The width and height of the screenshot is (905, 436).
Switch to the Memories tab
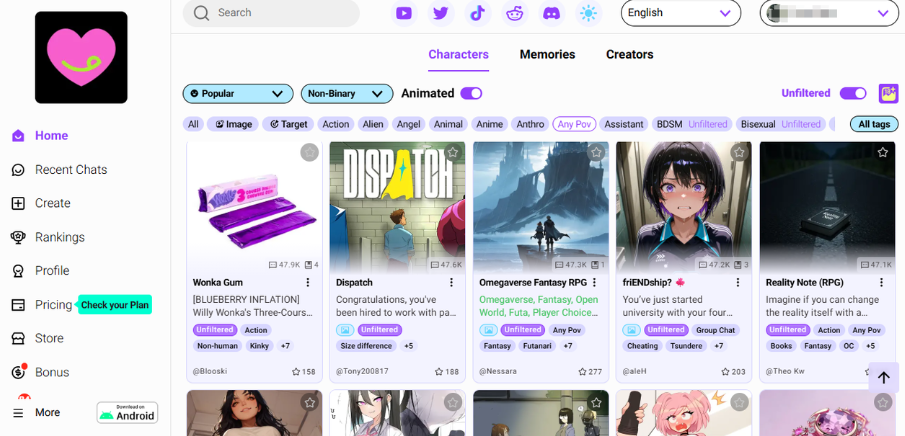(547, 54)
